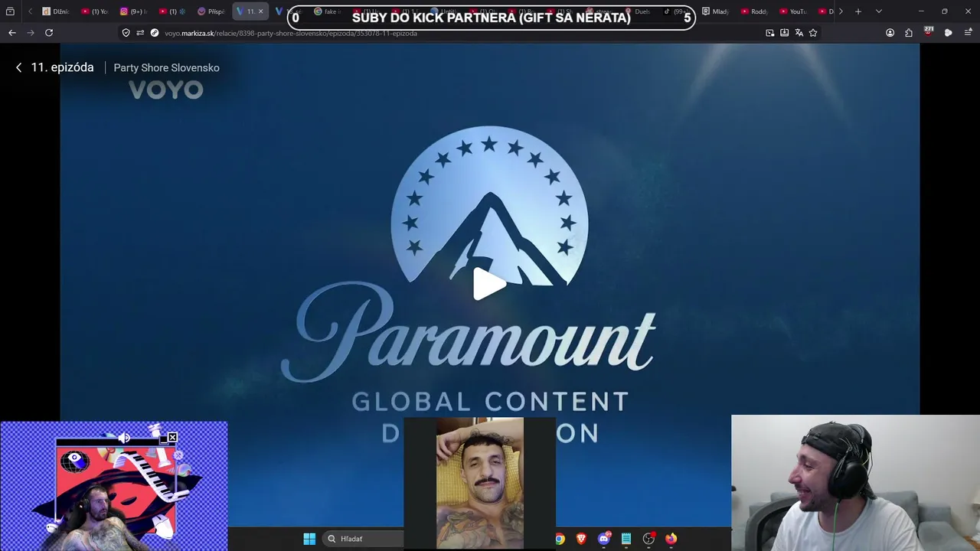Open the notepad app icon in taskbar

click(x=626, y=539)
